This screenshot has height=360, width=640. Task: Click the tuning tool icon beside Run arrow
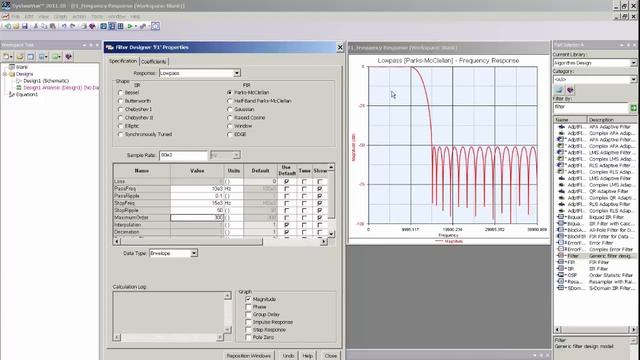click(143, 26)
